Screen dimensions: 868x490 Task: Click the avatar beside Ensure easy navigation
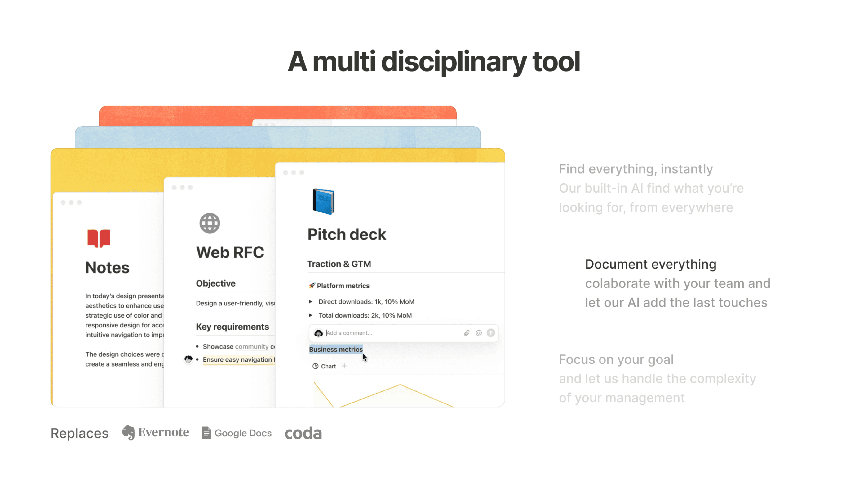188,359
